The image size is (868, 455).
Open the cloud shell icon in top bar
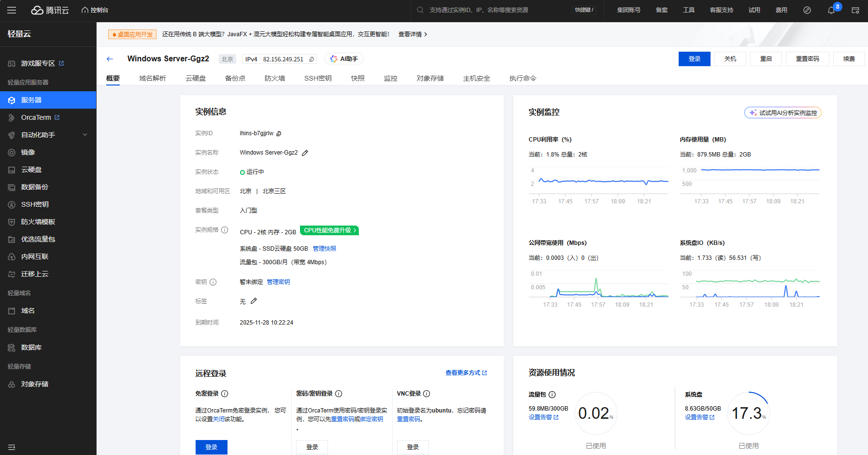855,10
